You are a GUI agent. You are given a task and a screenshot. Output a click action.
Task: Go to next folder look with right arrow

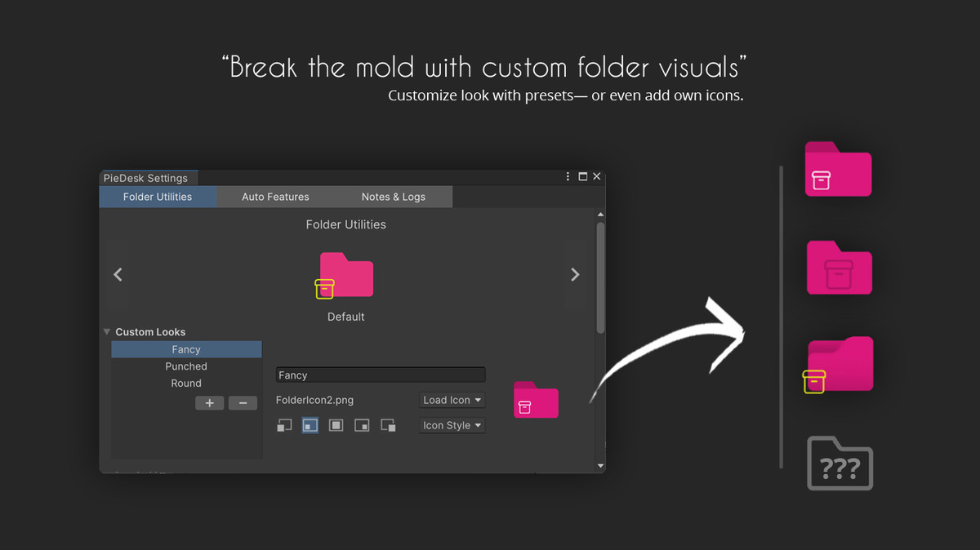coord(575,274)
